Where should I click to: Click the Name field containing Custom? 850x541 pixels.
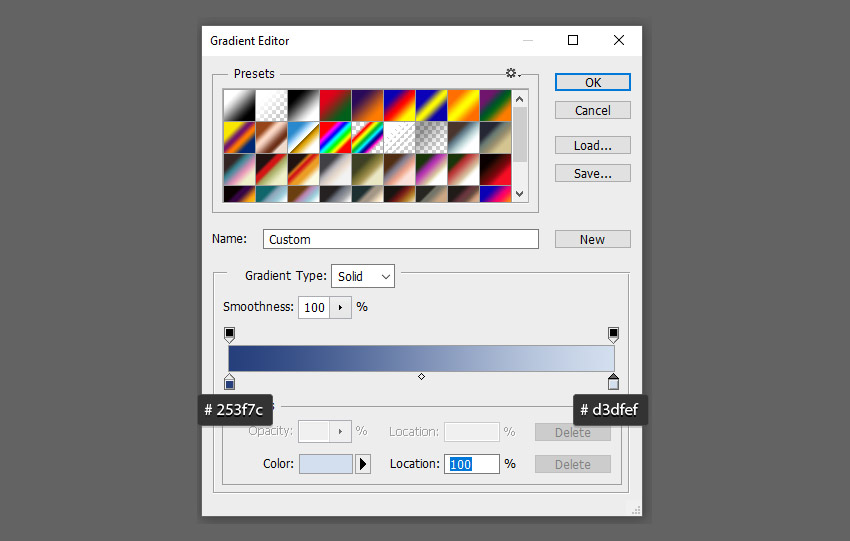[401, 239]
